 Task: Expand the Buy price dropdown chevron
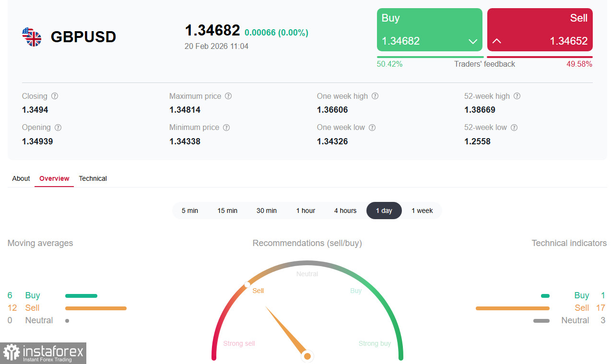(x=472, y=42)
